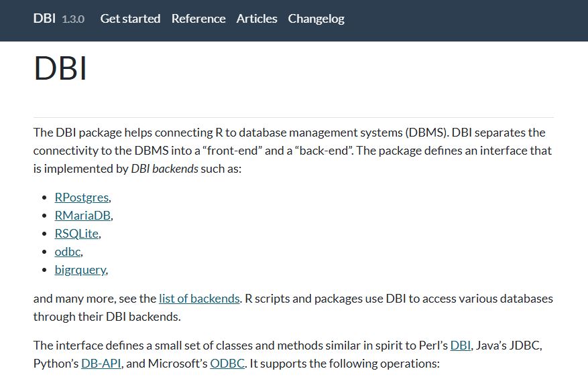Click the lowercase odbc list item link
The width and height of the screenshot is (588, 377).
[67, 252]
